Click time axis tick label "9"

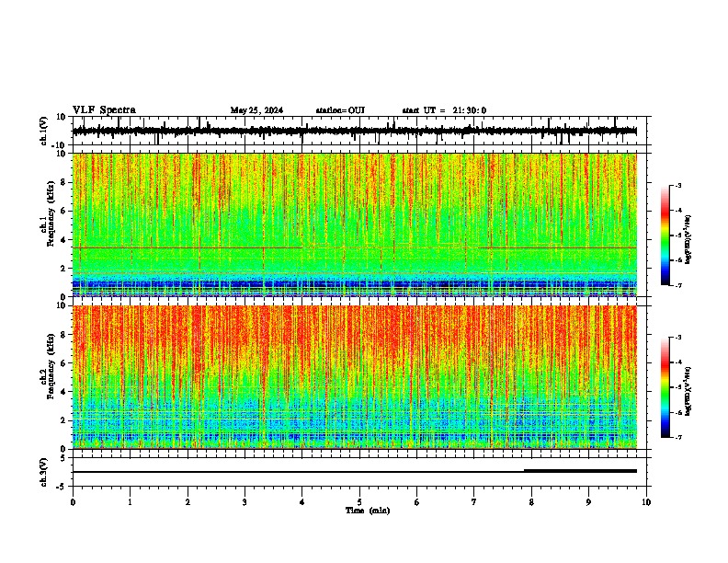coord(588,502)
